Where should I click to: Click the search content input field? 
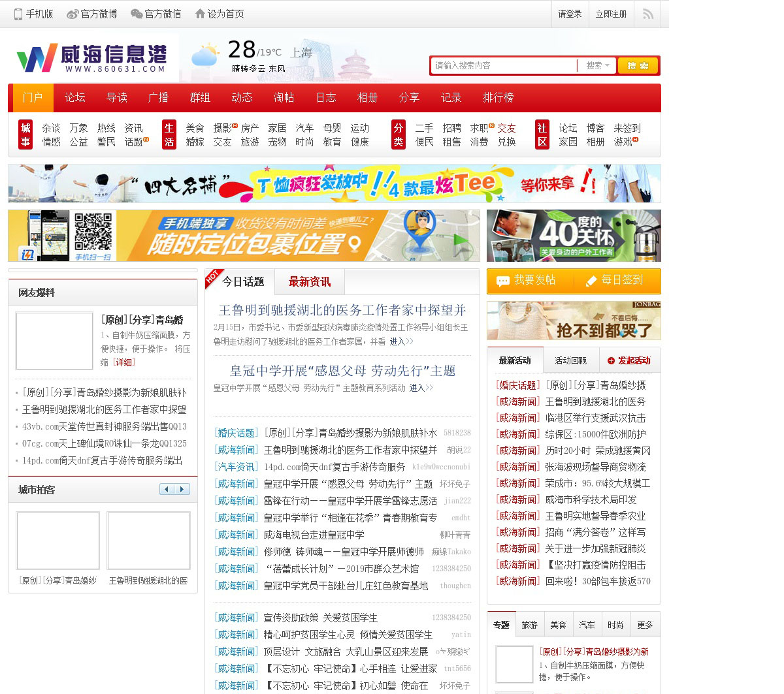tap(503, 65)
